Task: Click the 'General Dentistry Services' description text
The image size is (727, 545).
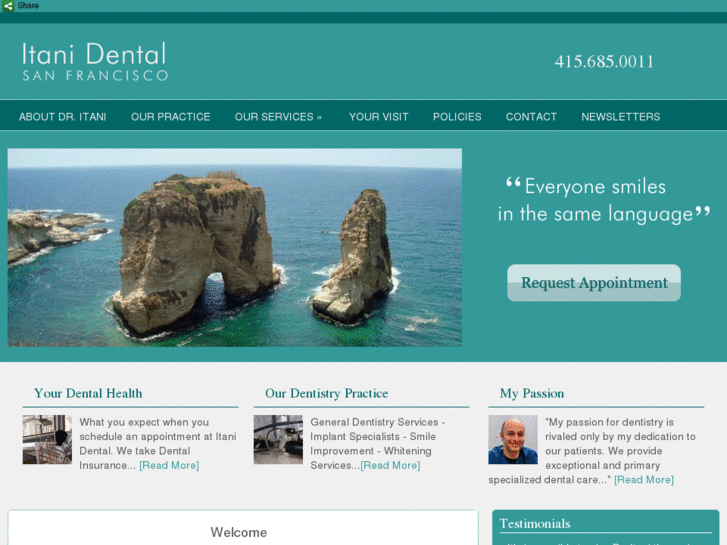Action: [x=377, y=443]
